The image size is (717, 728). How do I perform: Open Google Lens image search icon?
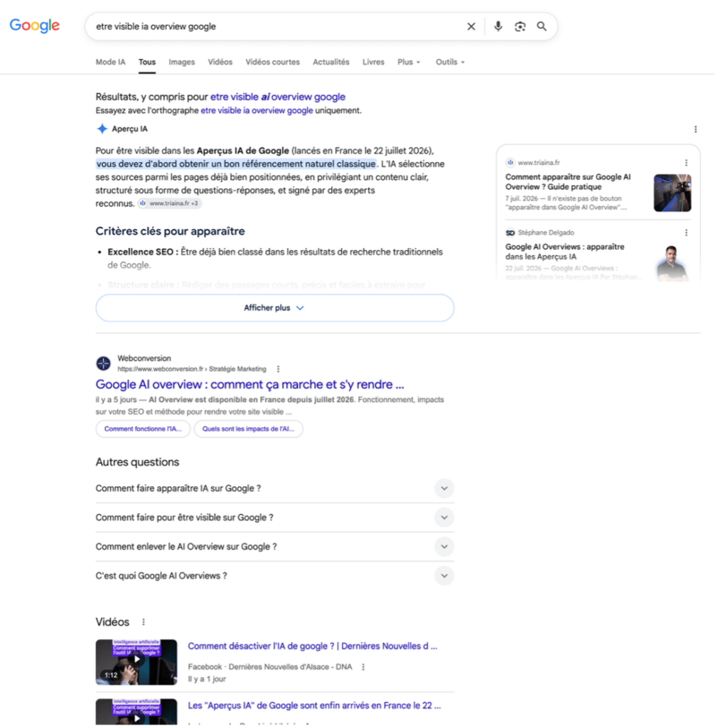[521, 26]
